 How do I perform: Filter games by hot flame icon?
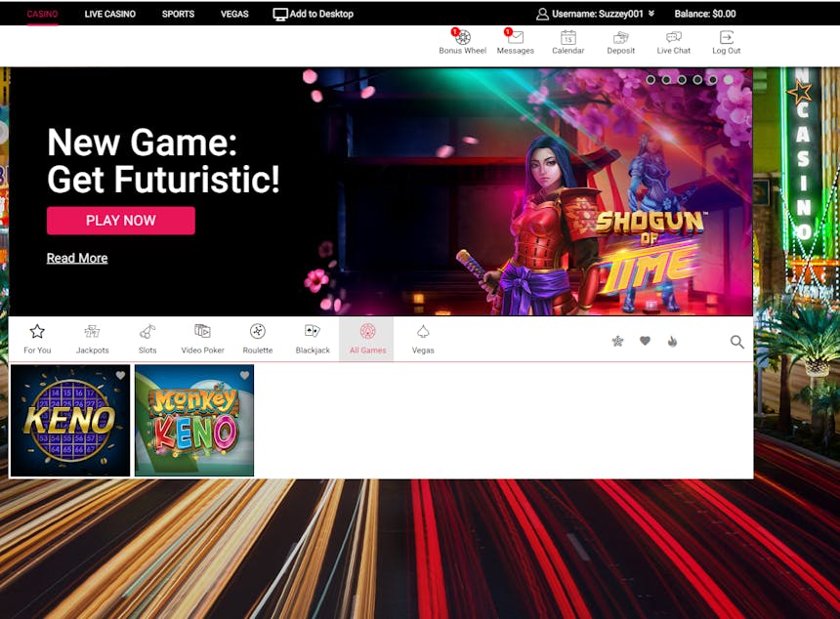point(672,341)
